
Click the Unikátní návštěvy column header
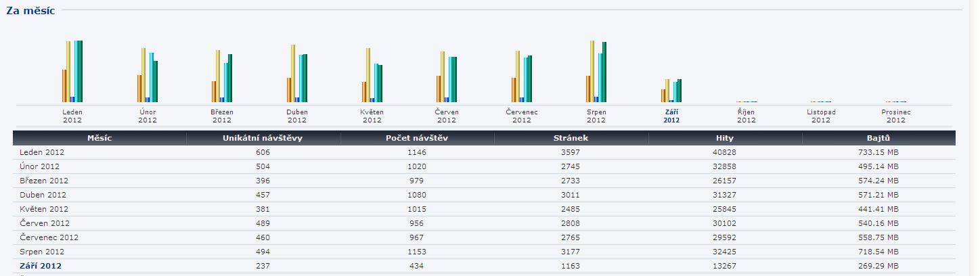[263, 138]
